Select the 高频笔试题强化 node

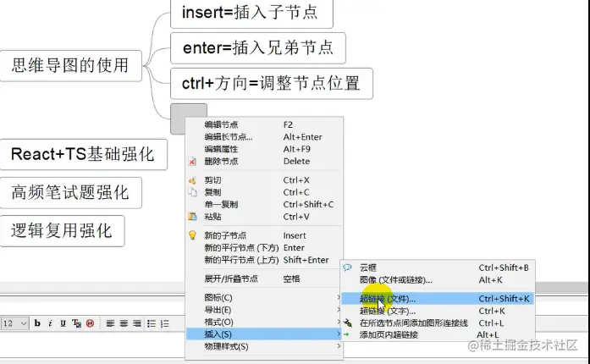coord(70,192)
